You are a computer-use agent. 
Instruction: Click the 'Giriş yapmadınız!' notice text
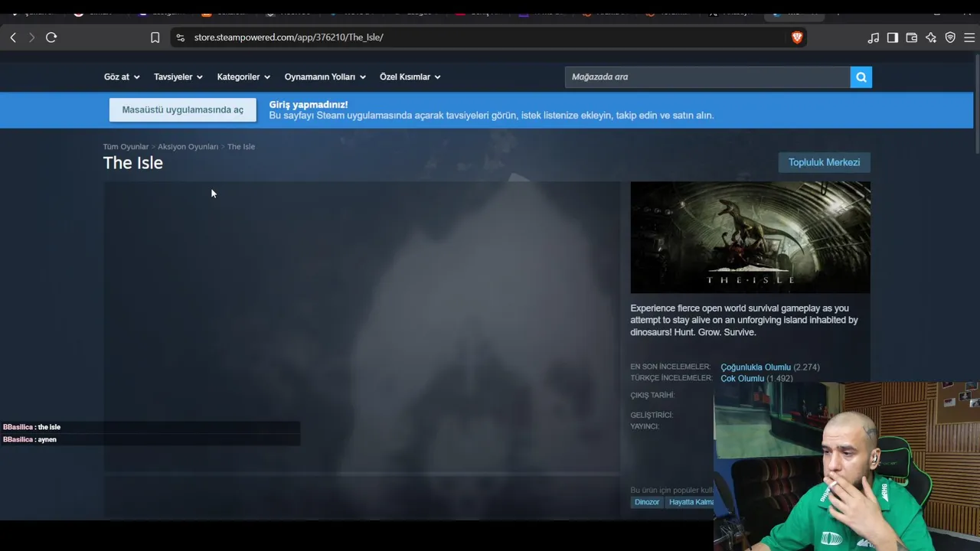click(309, 104)
